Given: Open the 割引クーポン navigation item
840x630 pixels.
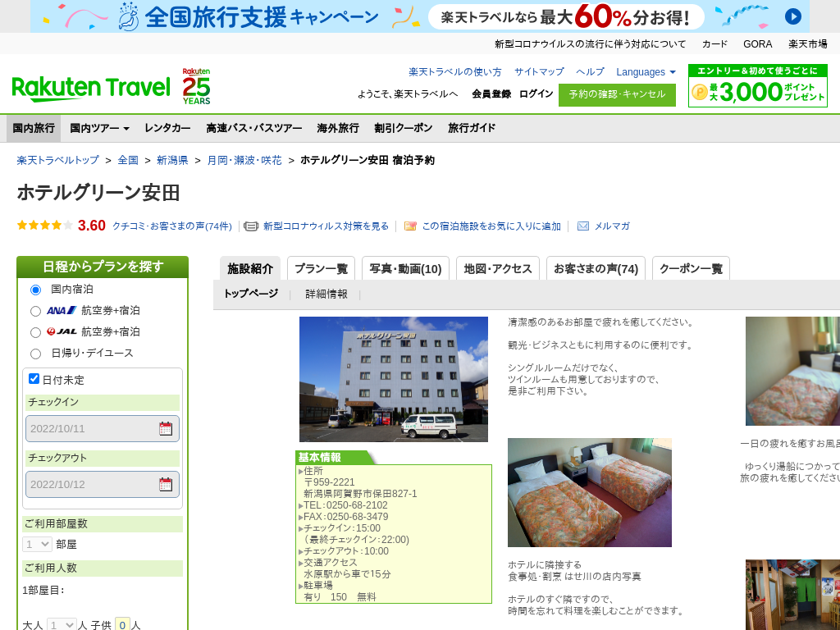Looking at the screenshot, I should pyautogui.click(x=404, y=128).
